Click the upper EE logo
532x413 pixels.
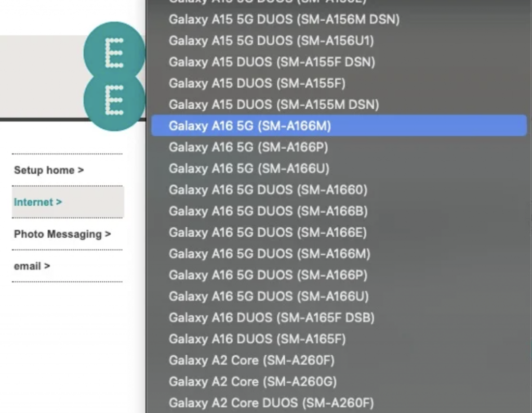114,51
